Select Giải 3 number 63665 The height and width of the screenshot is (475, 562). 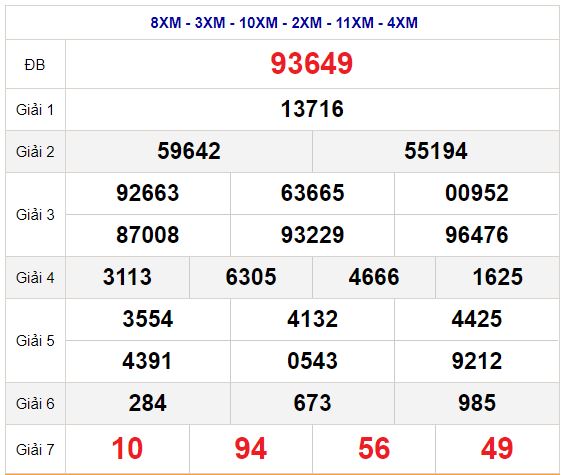tap(312, 193)
